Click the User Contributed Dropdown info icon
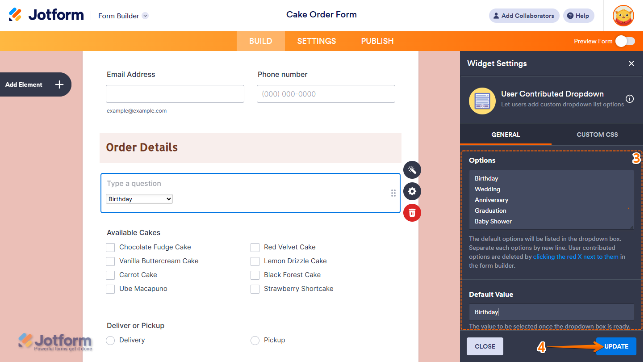This screenshot has width=644, height=362. point(630,99)
